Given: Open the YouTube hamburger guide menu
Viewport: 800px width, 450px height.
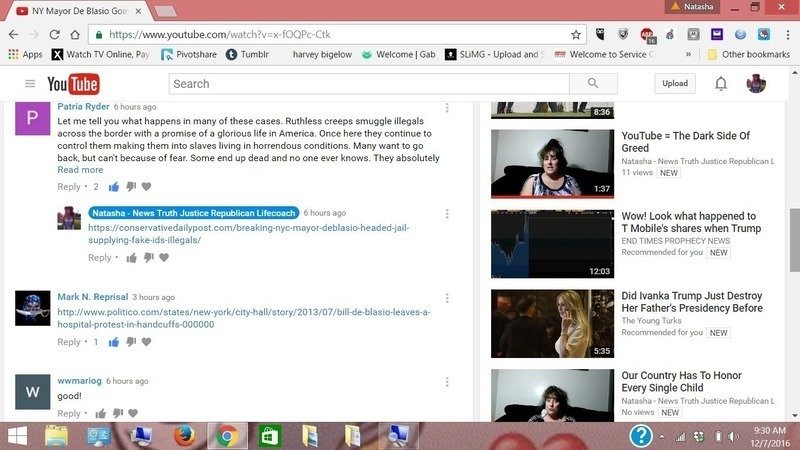Looking at the screenshot, I should 30,84.
